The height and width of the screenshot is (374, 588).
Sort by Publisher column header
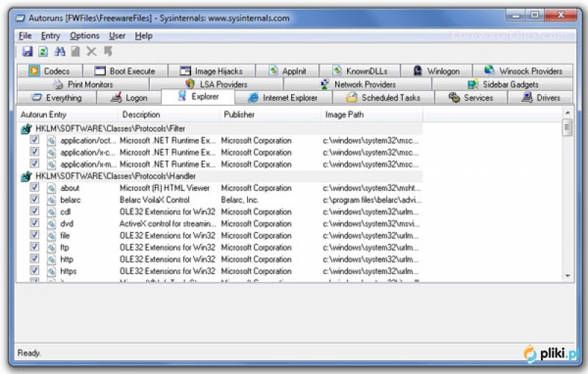(270, 115)
